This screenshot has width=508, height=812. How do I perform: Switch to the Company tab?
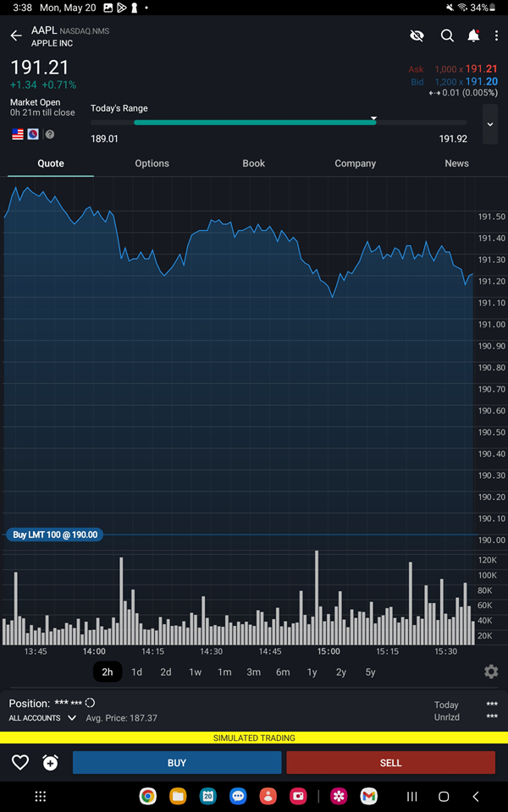355,163
